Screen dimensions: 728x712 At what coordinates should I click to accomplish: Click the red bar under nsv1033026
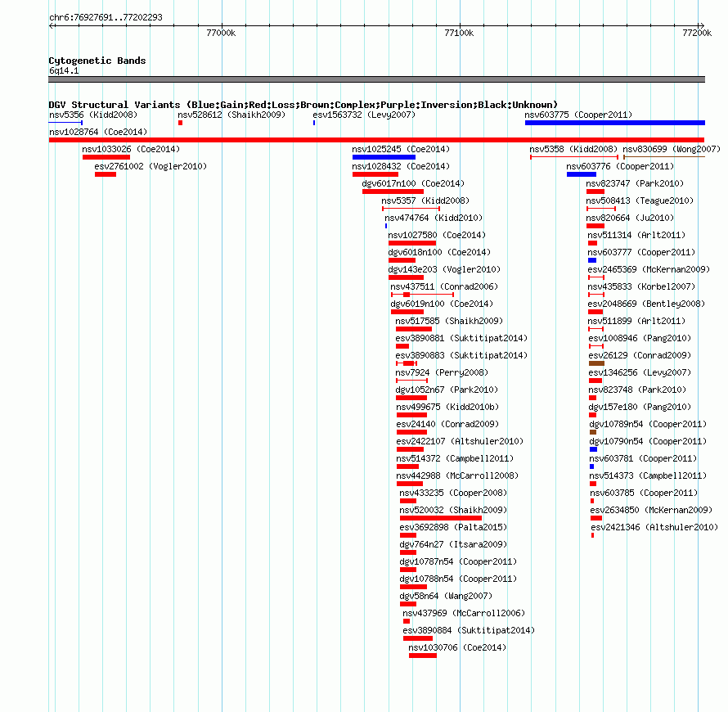point(106,157)
